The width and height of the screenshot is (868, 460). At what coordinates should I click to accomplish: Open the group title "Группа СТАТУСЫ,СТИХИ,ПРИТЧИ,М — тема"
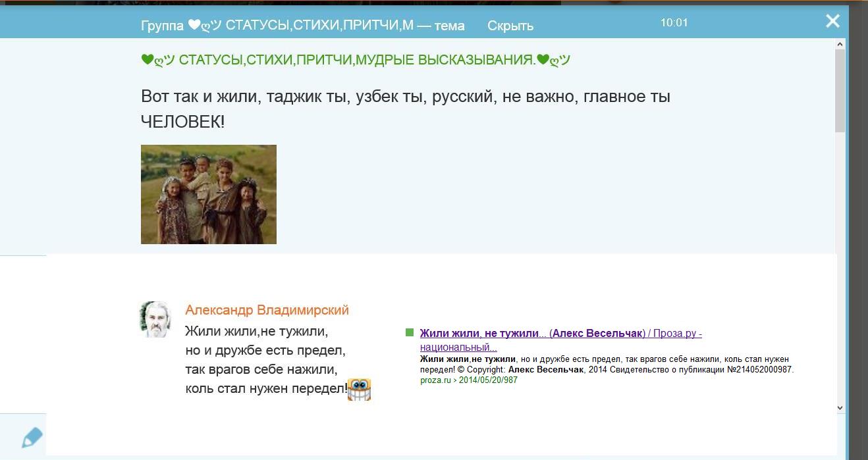pos(303,26)
